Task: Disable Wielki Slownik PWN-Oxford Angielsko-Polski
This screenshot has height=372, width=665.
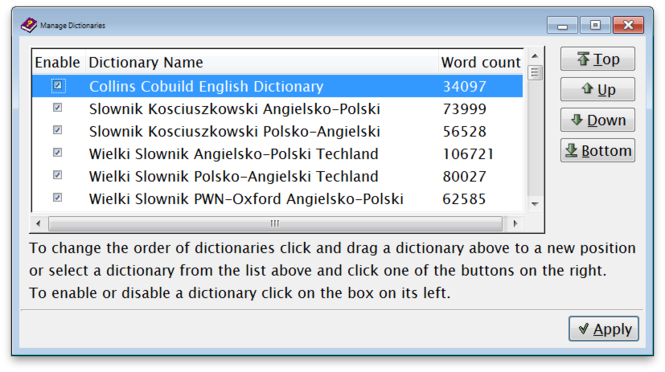Action: [57, 198]
